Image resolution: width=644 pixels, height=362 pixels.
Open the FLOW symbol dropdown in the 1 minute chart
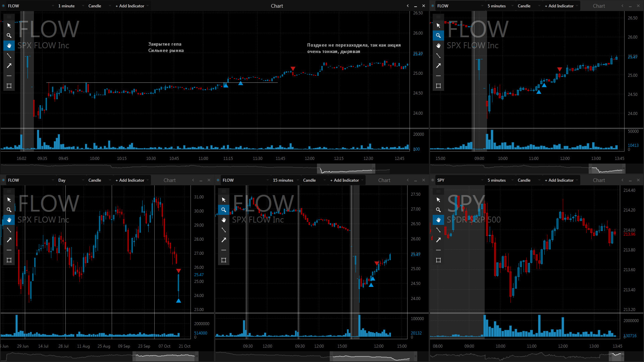31,6
